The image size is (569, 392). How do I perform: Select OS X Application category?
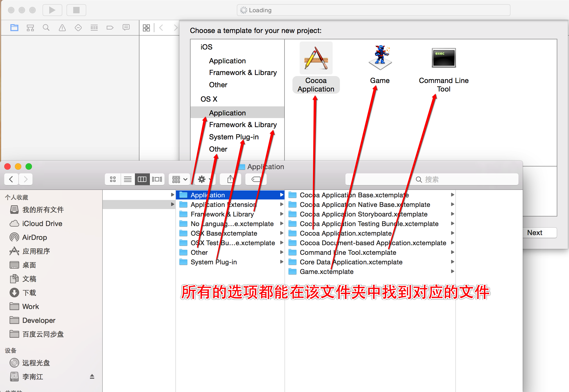click(x=237, y=113)
